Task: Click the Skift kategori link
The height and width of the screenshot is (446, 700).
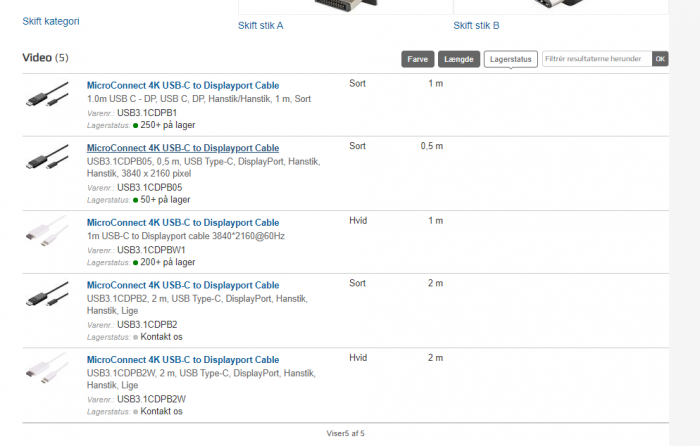Action: [x=51, y=21]
